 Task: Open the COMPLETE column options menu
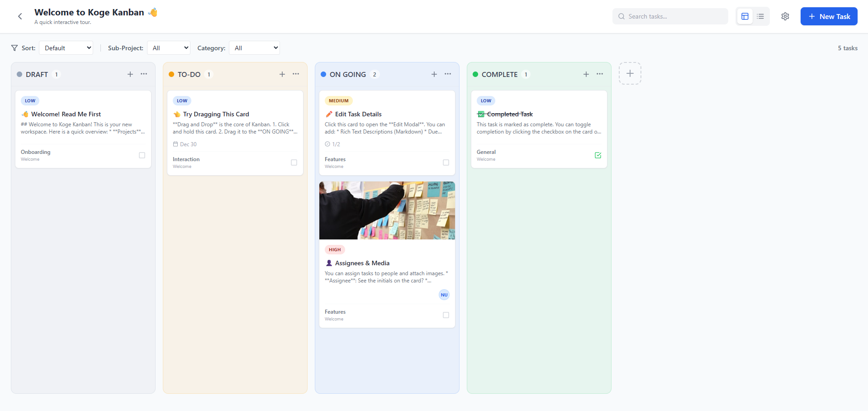(x=599, y=74)
